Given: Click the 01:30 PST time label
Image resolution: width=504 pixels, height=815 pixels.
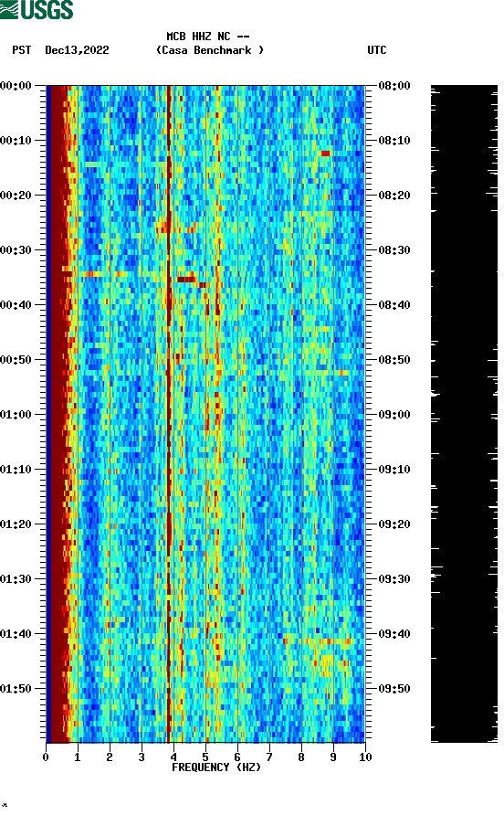Looking at the screenshot, I should pyautogui.click(x=16, y=579).
